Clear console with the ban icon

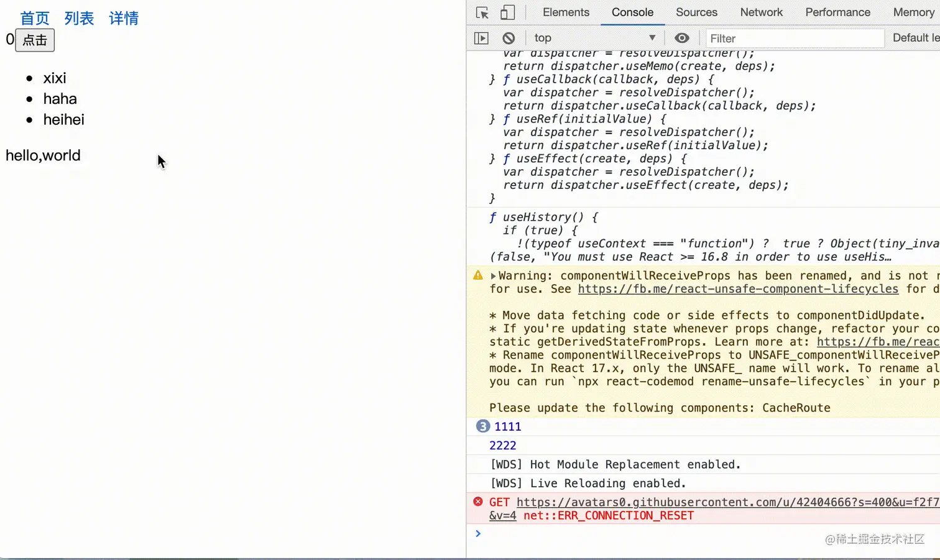click(509, 38)
